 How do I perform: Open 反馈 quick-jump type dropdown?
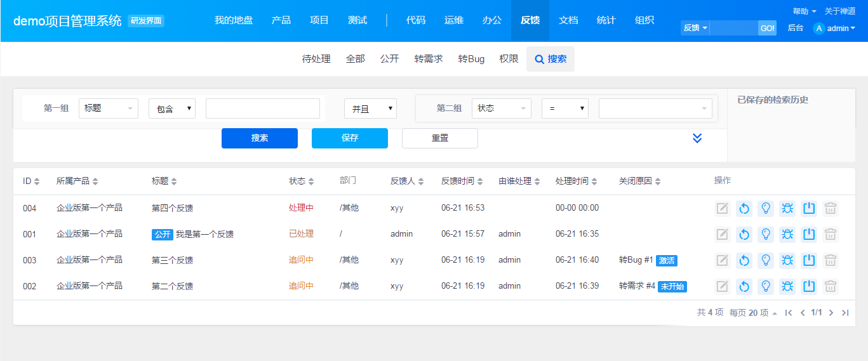[695, 28]
